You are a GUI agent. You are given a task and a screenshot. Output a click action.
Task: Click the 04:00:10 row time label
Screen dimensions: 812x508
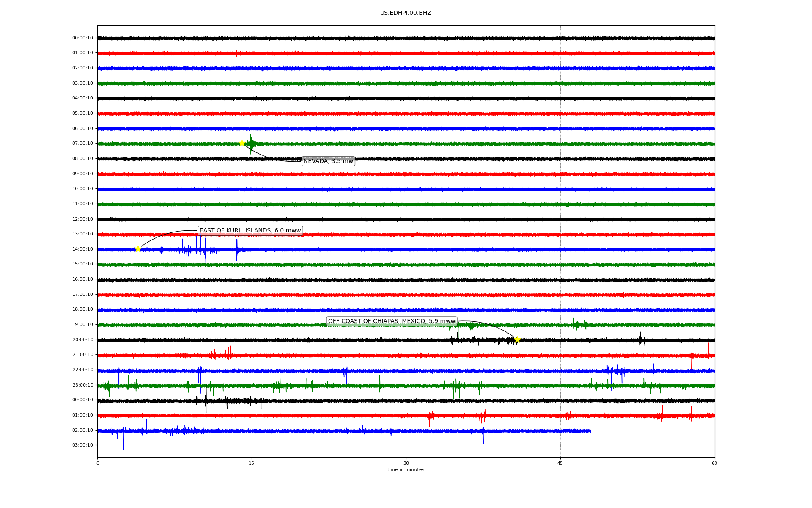click(82, 98)
